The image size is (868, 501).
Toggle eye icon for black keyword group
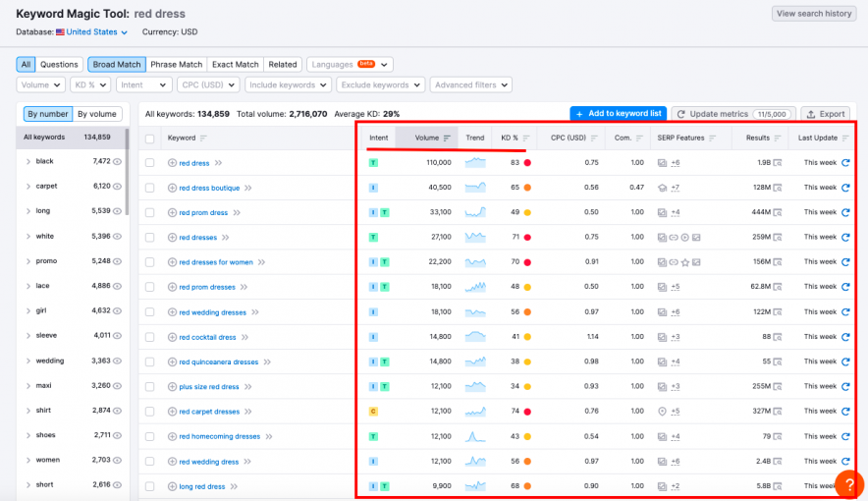coord(118,161)
